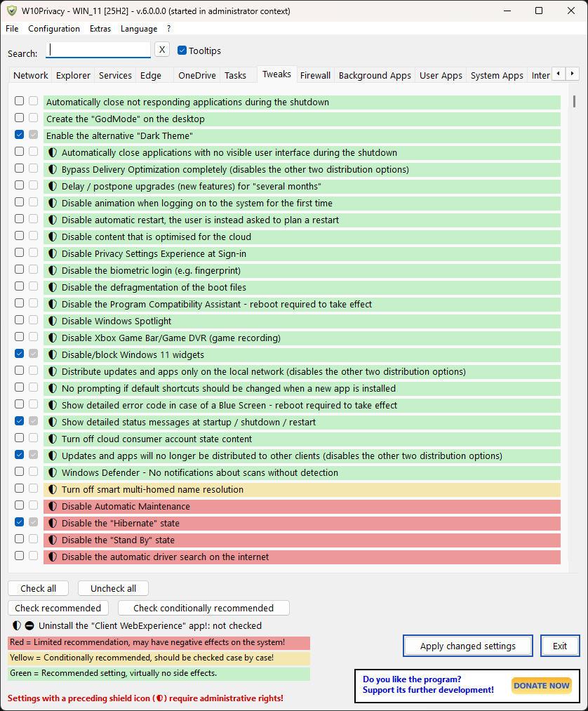The width and height of the screenshot is (588, 711).
Task: Check Disable Automatic Maintenance checkbox
Action: [19, 505]
